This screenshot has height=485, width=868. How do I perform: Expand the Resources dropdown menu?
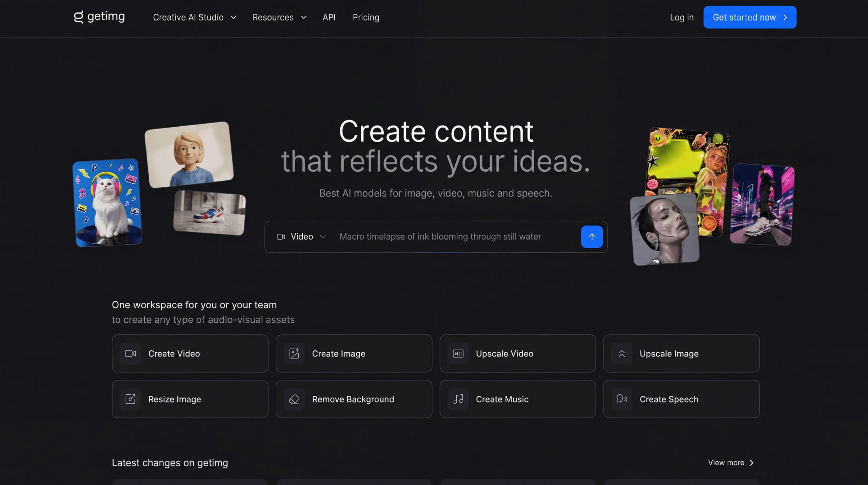coord(279,17)
